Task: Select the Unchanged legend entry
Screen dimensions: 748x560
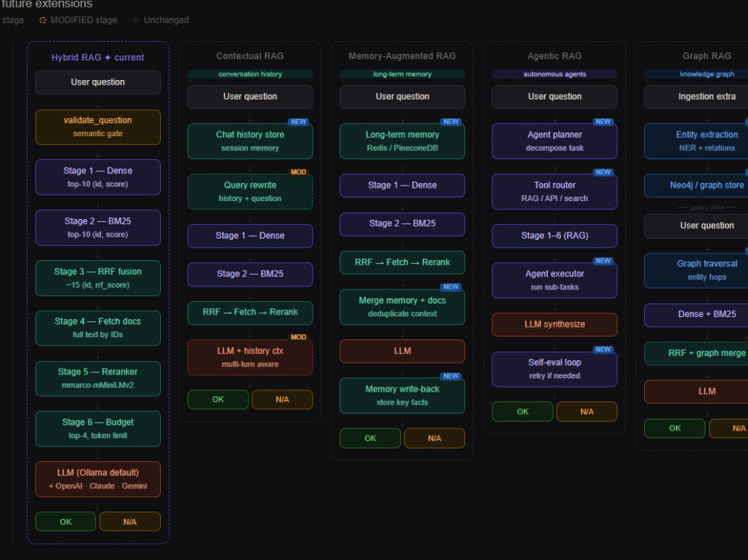Action: click(162, 20)
